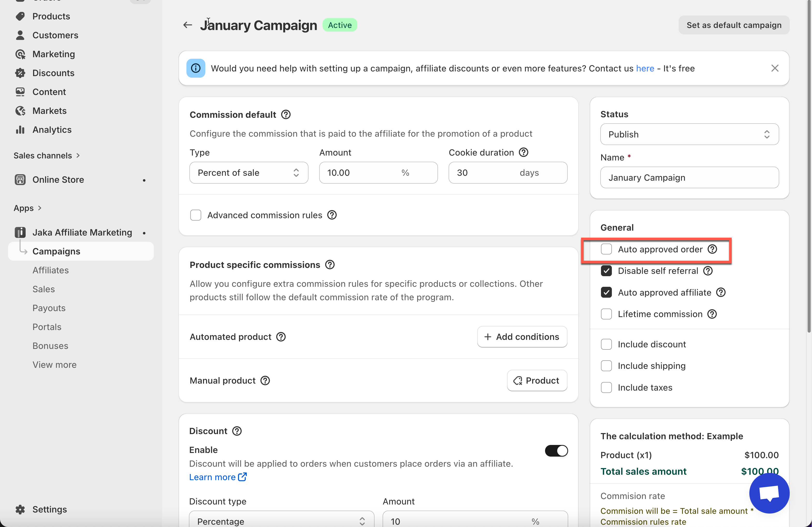This screenshot has height=527, width=812.
Task: Open Affiliates in the Jaka submenu
Action: click(50, 270)
